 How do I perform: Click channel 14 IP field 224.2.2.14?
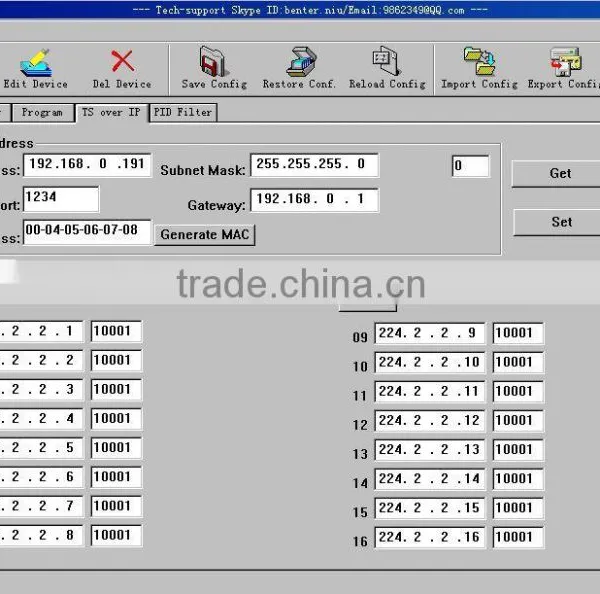(429, 479)
